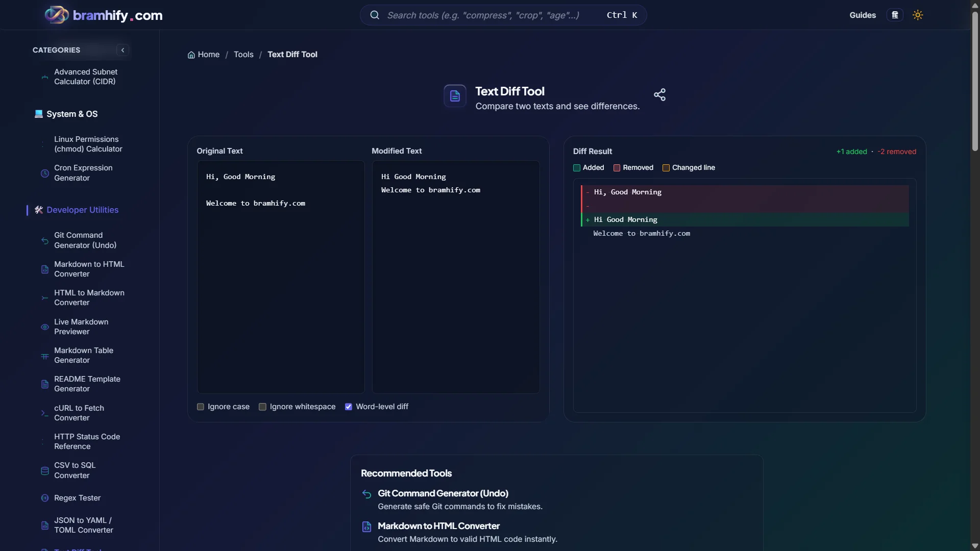Screen dimensions: 980x551
Task: Click the Cron Expression Generator clock icon
Action: pyautogui.click(x=45, y=173)
